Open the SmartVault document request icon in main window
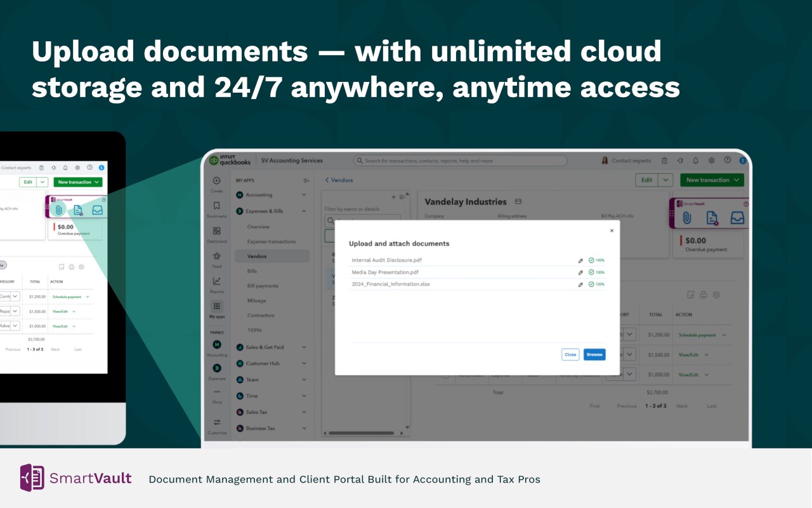 coord(712,218)
